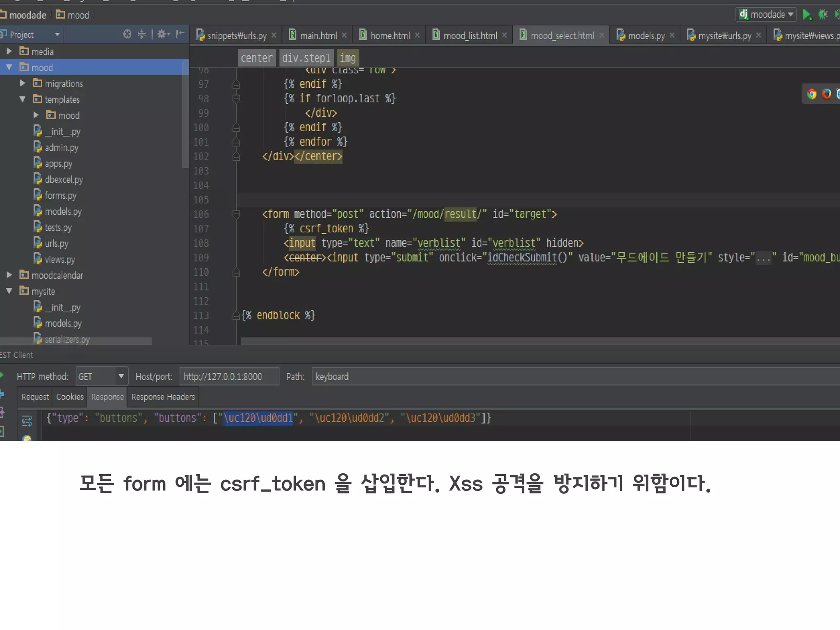Expand the migrations folder

tap(23, 83)
